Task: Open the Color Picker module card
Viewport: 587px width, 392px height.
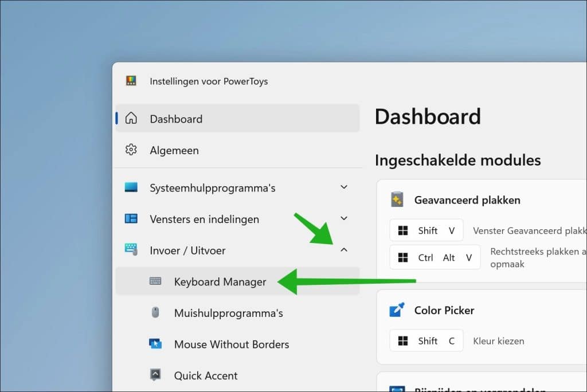Action: pyautogui.click(x=482, y=327)
